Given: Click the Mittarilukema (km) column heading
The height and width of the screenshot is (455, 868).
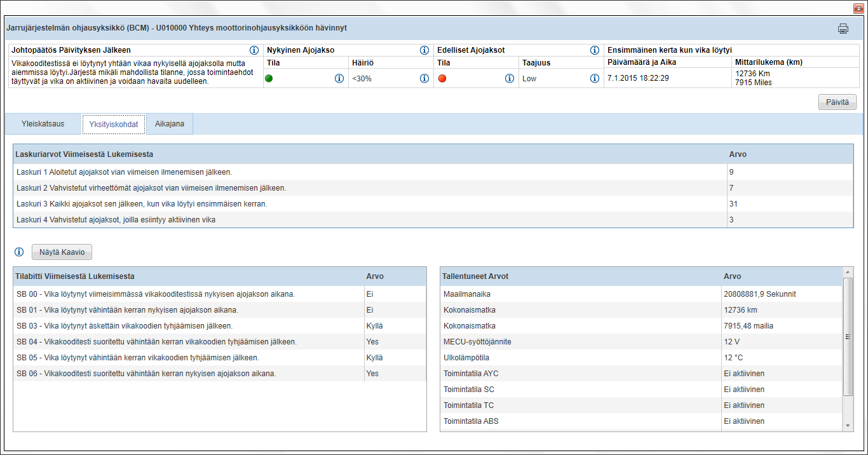Looking at the screenshot, I should pos(768,63).
